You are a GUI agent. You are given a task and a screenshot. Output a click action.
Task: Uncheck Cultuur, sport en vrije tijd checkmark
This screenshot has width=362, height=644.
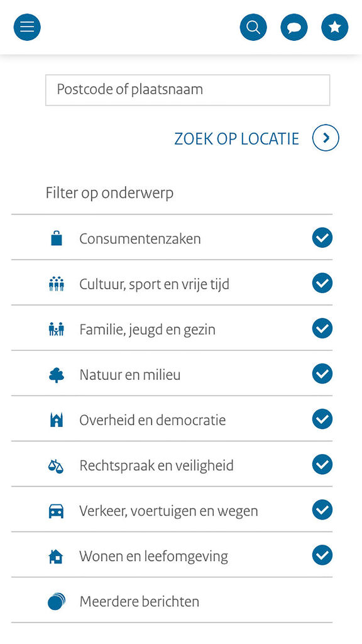coord(322,283)
